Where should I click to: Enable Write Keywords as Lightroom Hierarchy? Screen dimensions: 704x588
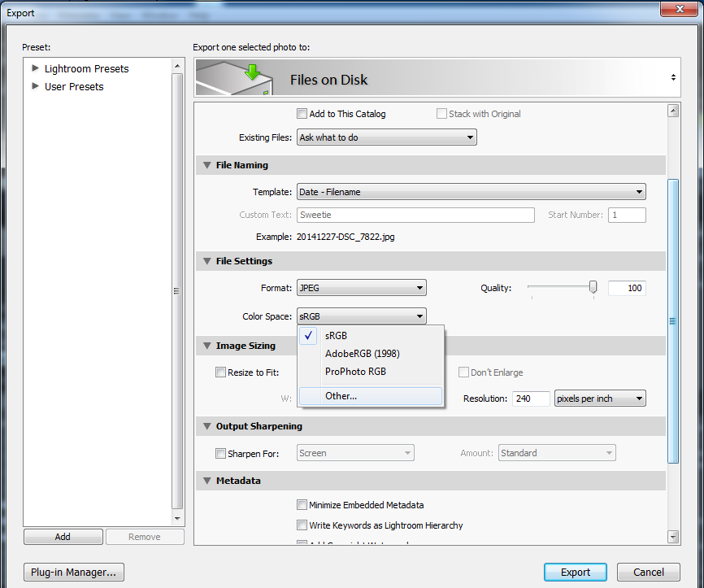coord(302,525)
